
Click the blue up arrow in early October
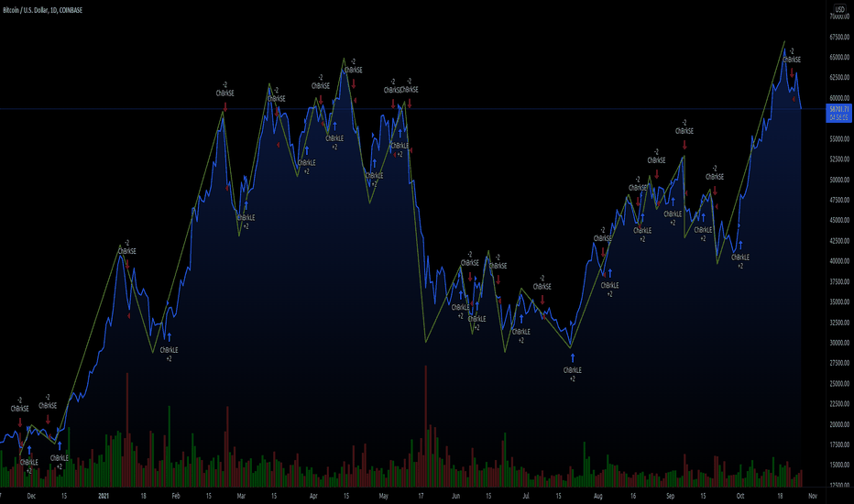point(740,246)
